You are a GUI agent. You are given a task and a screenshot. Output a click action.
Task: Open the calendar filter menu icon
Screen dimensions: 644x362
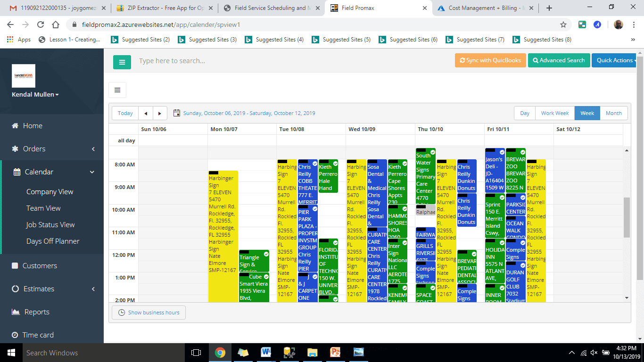coord(117,90)
